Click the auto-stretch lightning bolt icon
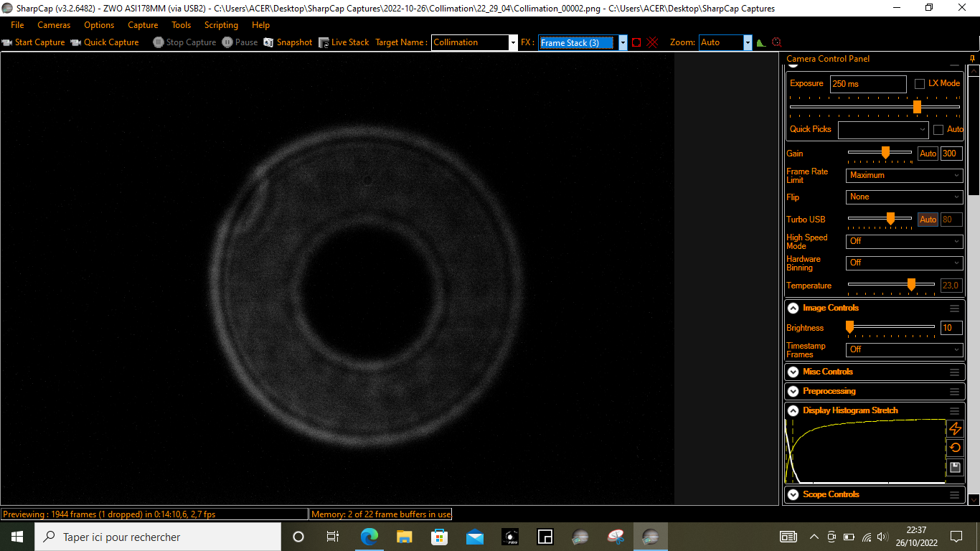The height and width of the screenshot is (551, 980). pyautogui.click(x=955, y=428)
